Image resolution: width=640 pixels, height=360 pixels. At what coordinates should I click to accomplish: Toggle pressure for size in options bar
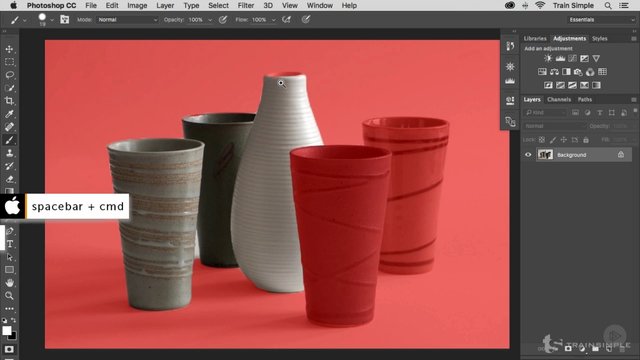(306, 19)
